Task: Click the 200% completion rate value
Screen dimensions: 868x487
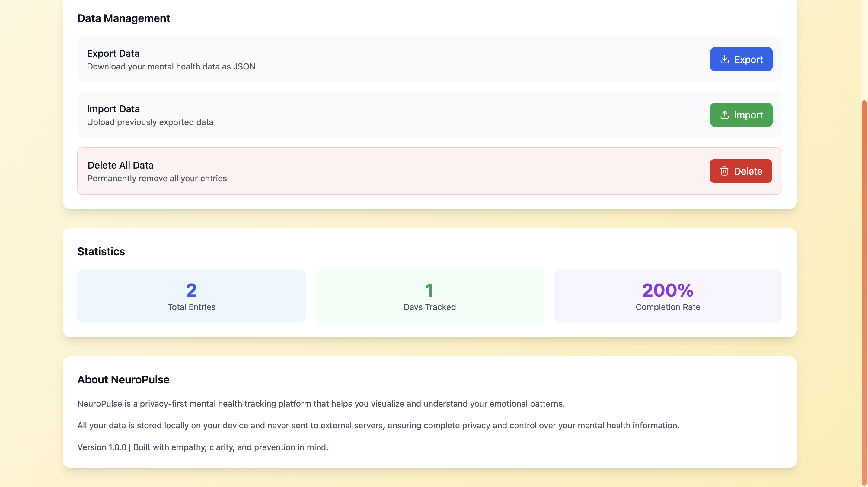Action: [668, 290]
